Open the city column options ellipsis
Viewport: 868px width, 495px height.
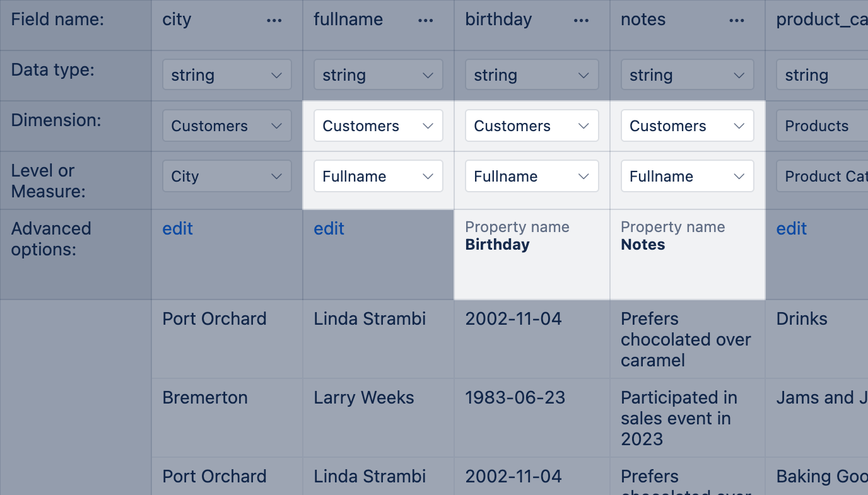click(274, 21)
